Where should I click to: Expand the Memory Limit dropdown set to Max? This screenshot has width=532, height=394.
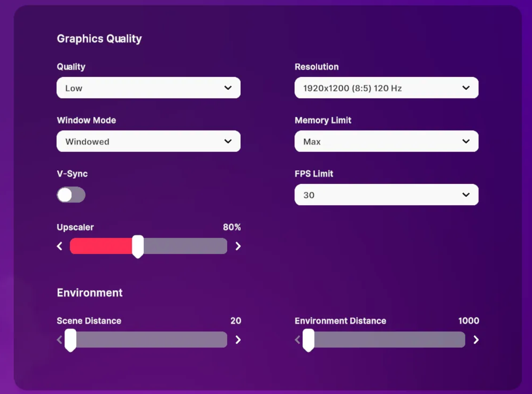pos(386,142)
